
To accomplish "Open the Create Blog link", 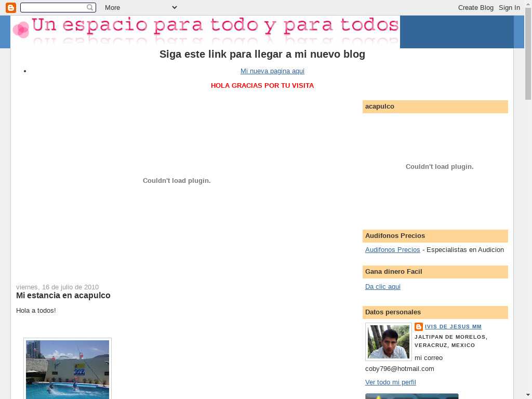I will [475, 7].
